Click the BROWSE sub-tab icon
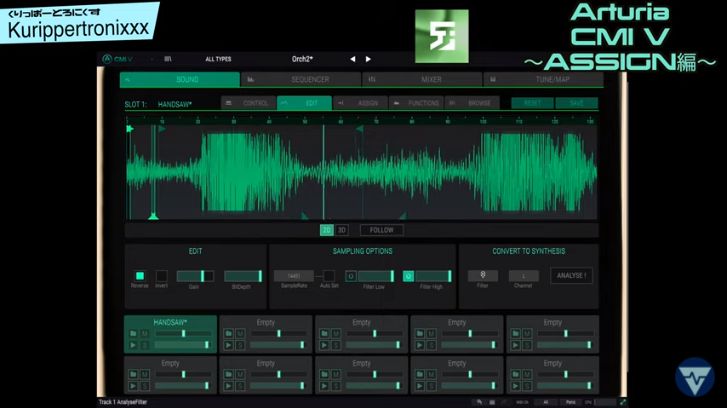 pyautogui.click(x=452, y=103)
